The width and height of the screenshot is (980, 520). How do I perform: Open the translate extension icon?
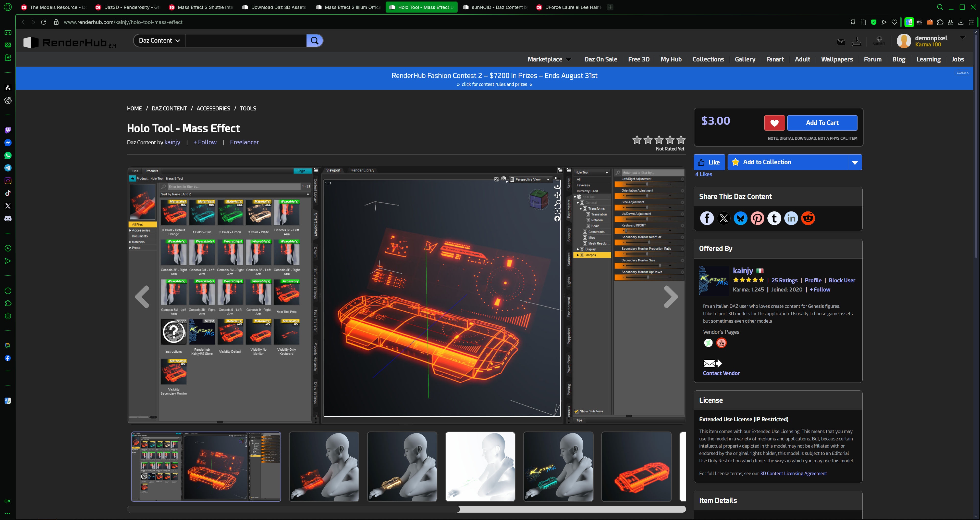909,22
